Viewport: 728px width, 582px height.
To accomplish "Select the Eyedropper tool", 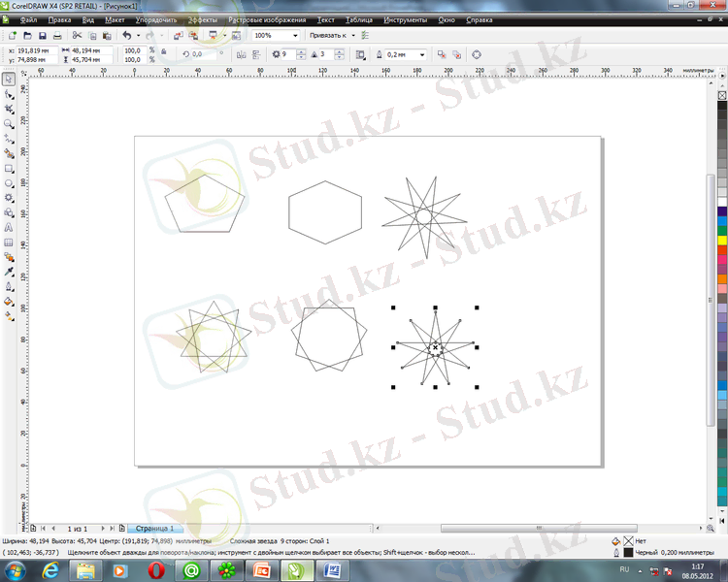I will [9, 272].
